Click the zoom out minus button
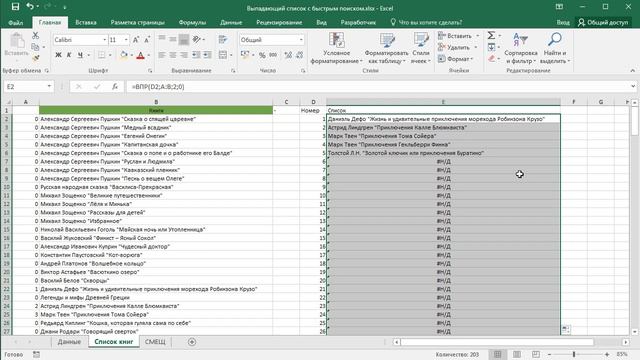This screenshot has width=640, height=360. [x=549, y=354]
